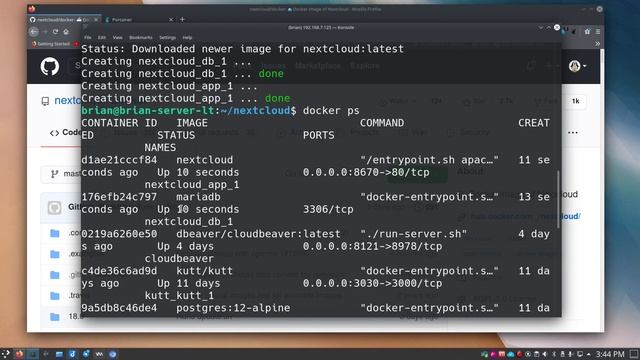This screenshot has height=360, width=640.
Task: Click the first folder icon in GitHub file list
Action: click(x=55, y=233)
